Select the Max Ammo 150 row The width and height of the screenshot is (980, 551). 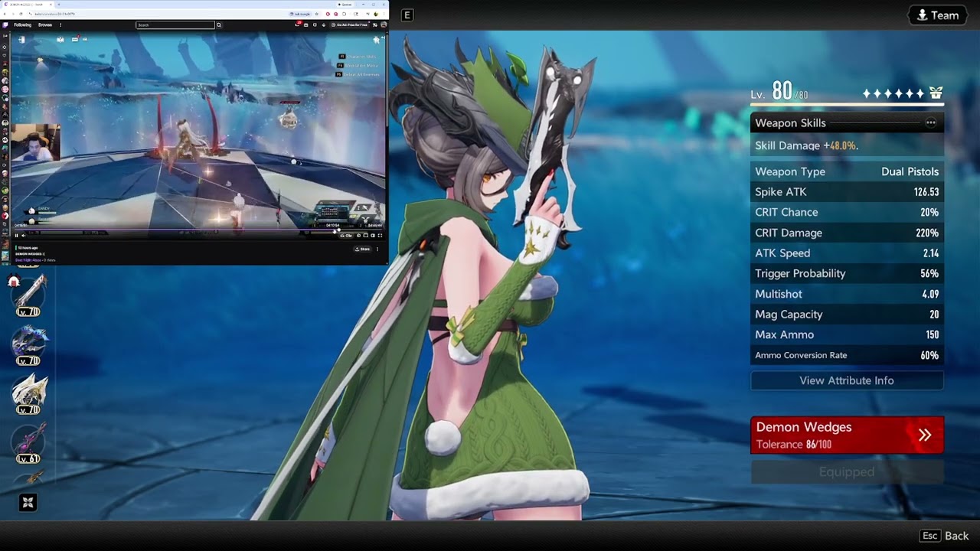pos(847,334)
